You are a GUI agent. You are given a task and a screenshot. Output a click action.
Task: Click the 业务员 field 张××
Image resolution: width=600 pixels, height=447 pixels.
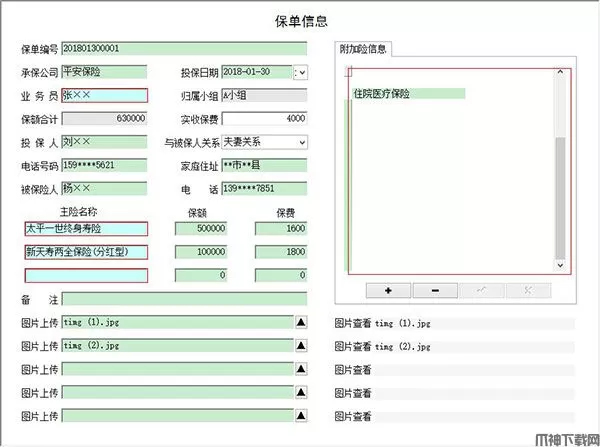pos(104,95)
